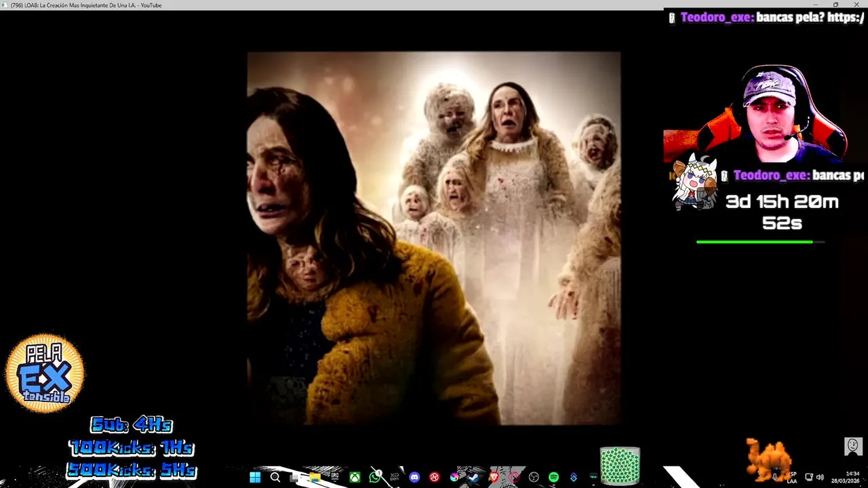Switch to OBS Studio taskbar icon
The width and height of the screenshot is (868, 488).
click(534, 477)
